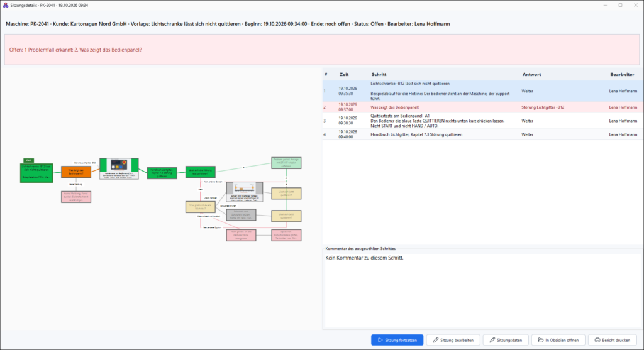The height and width of the screenshot is (350, 644).
Task: Click edge label 'Alle probiert, nicht gelöst'
Action: (x=209, y=216)
